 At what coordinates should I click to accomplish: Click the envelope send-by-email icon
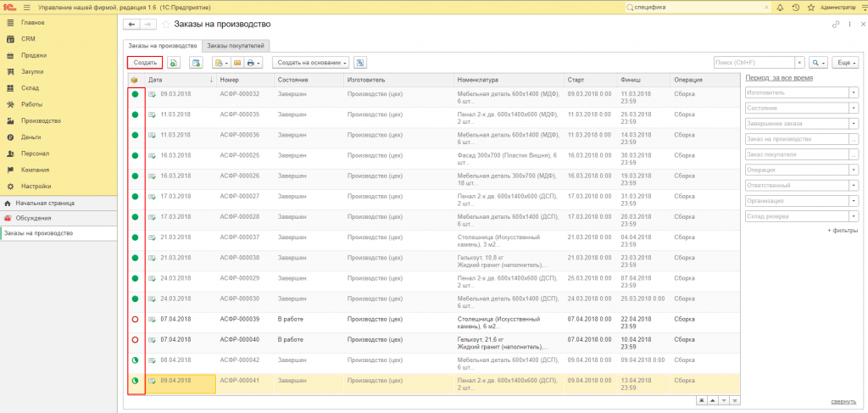(237, 63)
